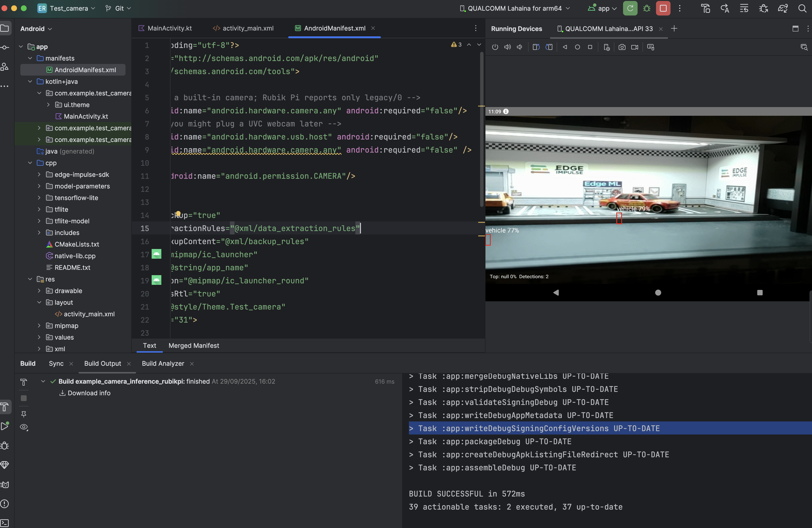The height and width of the screenshot is (528, 812).
Task: Click the Download info link
Action: [x=89, y=393]
